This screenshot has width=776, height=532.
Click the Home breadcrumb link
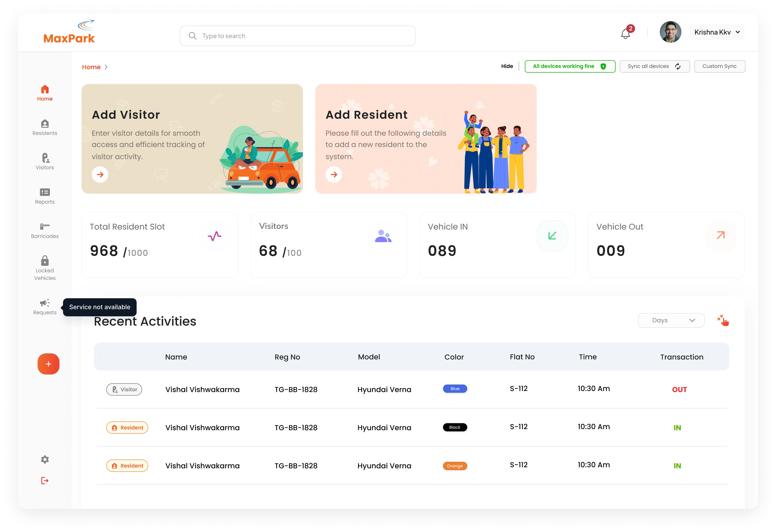(x=91, y=67)
